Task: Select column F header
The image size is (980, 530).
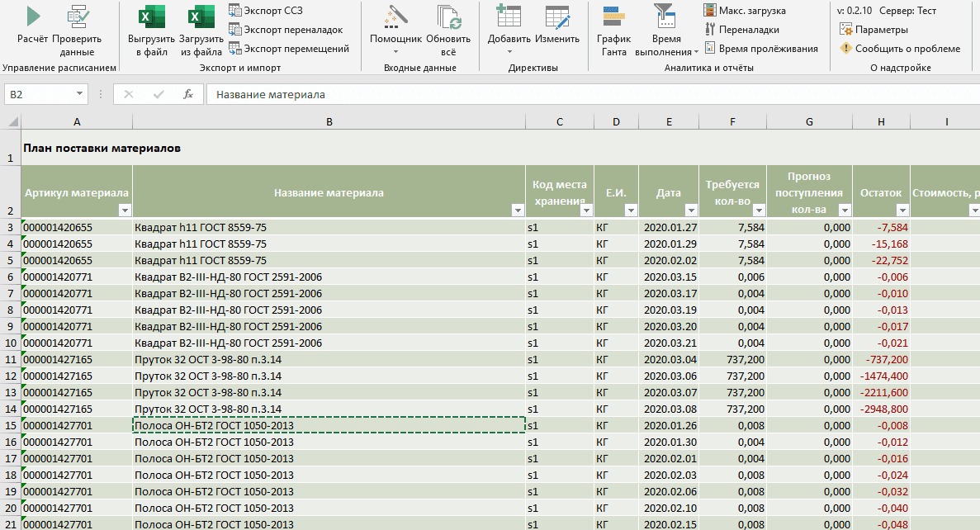Action: (732, 121)
